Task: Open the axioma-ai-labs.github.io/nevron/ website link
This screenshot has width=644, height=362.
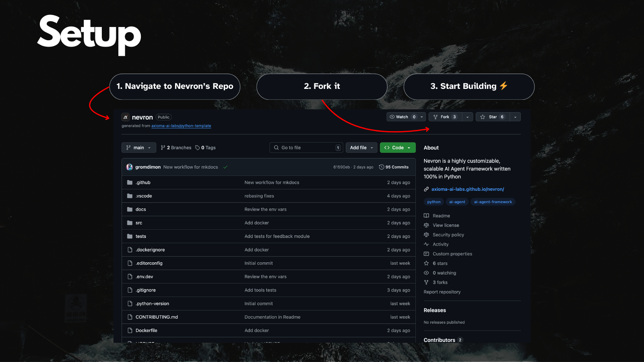Action: [x=468, y=189]
